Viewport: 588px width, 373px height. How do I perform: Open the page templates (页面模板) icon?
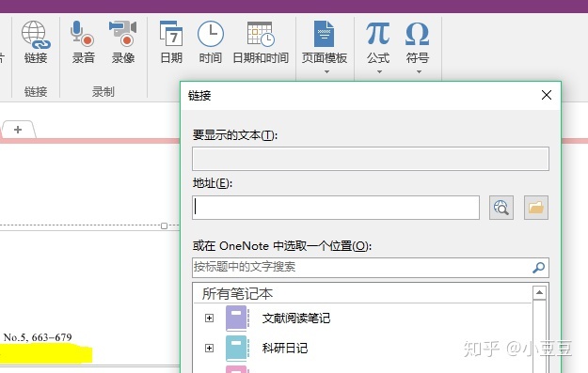tap(325, 34)
